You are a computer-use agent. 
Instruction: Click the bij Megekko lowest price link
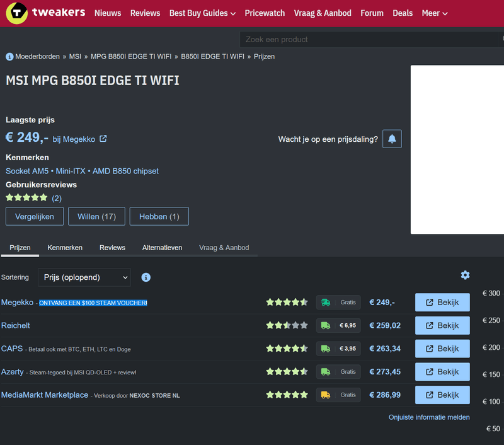pyautogui.click(x=74, y=139)
